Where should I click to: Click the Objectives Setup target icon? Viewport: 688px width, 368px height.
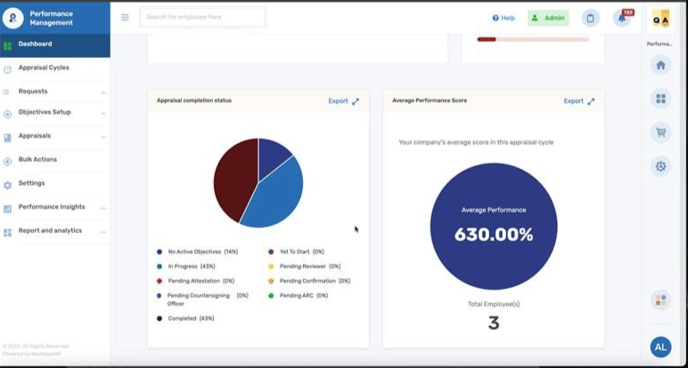tap(7, 114)
